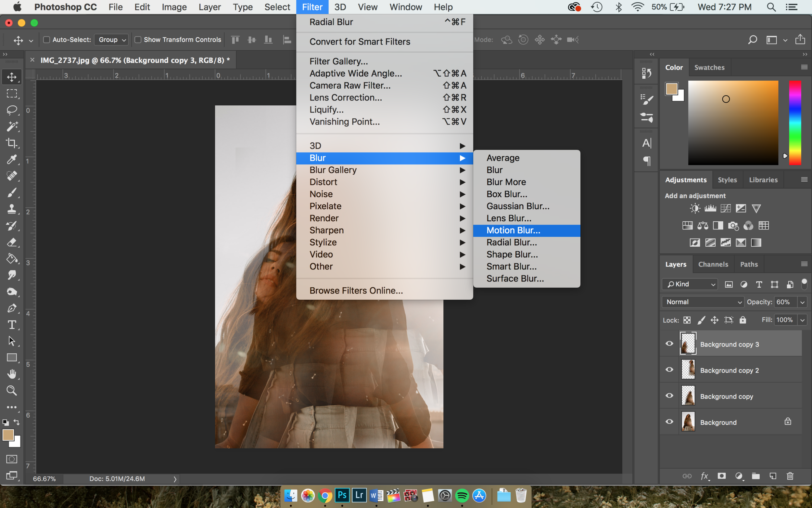Image resolution: width=812 pixels, height=508 pixels.
Task: Hide the Background copy layer
Action: point(669,396)
